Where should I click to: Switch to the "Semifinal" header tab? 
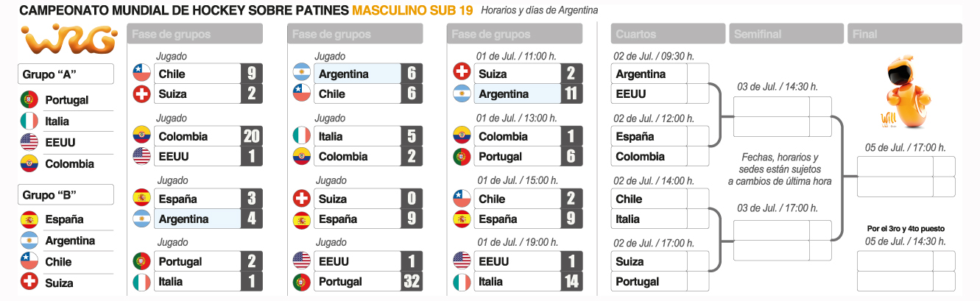[x=786, y=34]
